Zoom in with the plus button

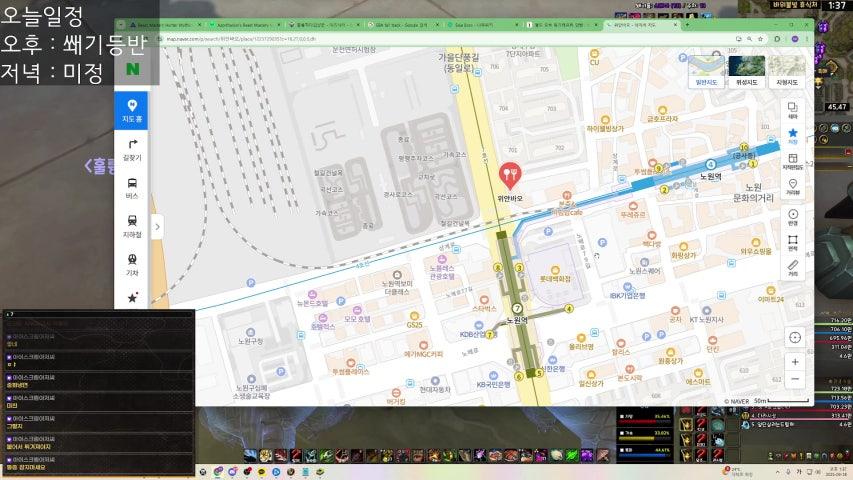click(795, 362)
